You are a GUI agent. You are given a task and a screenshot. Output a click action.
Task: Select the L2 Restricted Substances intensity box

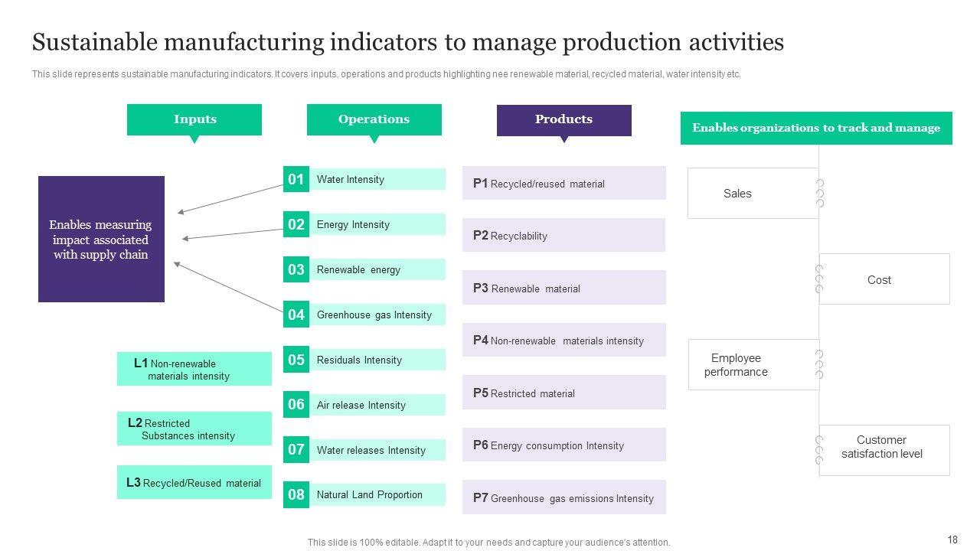194,429
